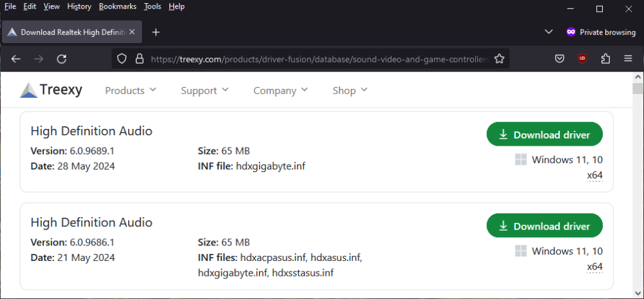Expand the Shop dropdown menu
This screenshot has height=299, width=644.
point(350,90)
